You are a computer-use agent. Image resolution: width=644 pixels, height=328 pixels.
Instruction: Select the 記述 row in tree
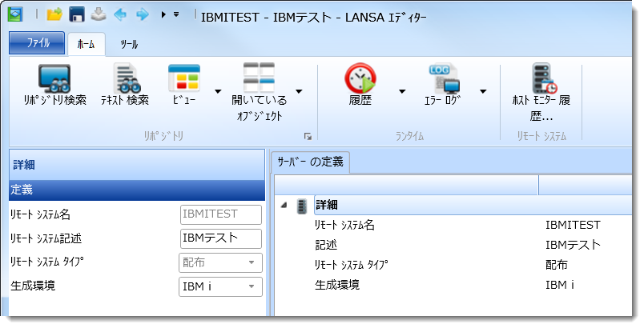point(453,245)
